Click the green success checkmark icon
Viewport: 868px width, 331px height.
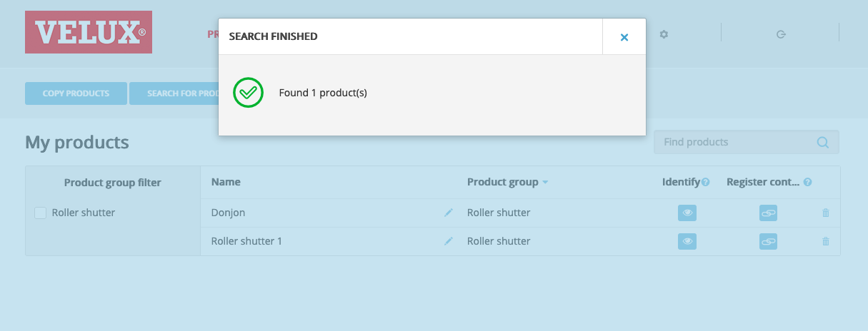[x=249, y=93]
